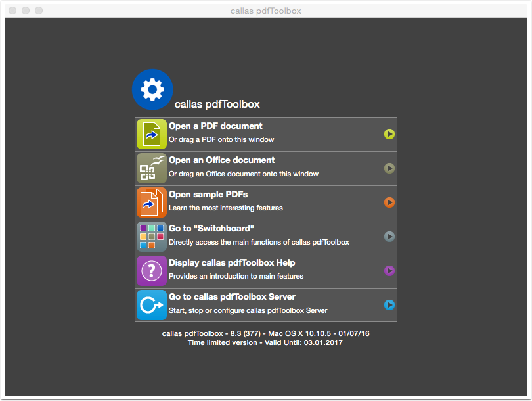
Task: Click the colorful Switchboard grid icon
Action: [151, 237]
